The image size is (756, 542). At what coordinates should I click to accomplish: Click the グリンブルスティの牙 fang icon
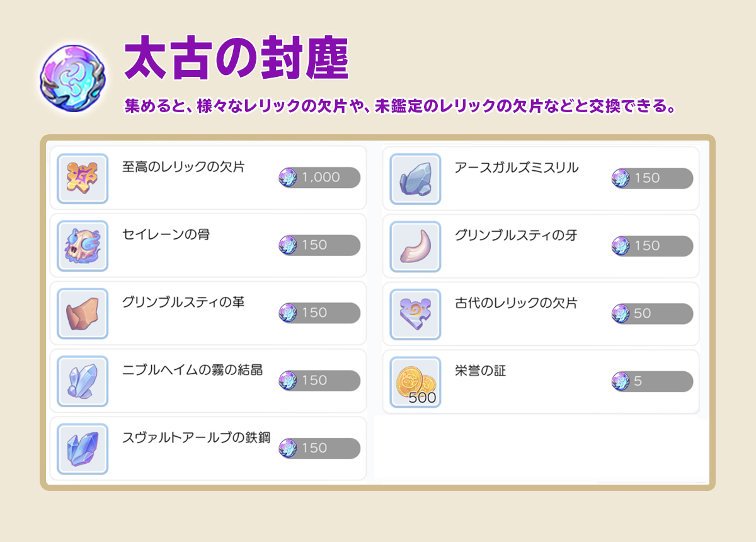415,246
